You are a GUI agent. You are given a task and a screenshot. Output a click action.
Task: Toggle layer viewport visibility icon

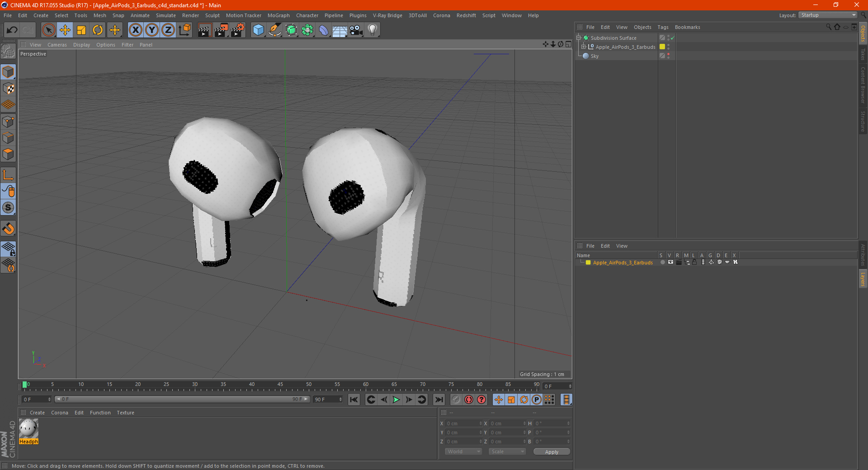[x=670, y=263]
